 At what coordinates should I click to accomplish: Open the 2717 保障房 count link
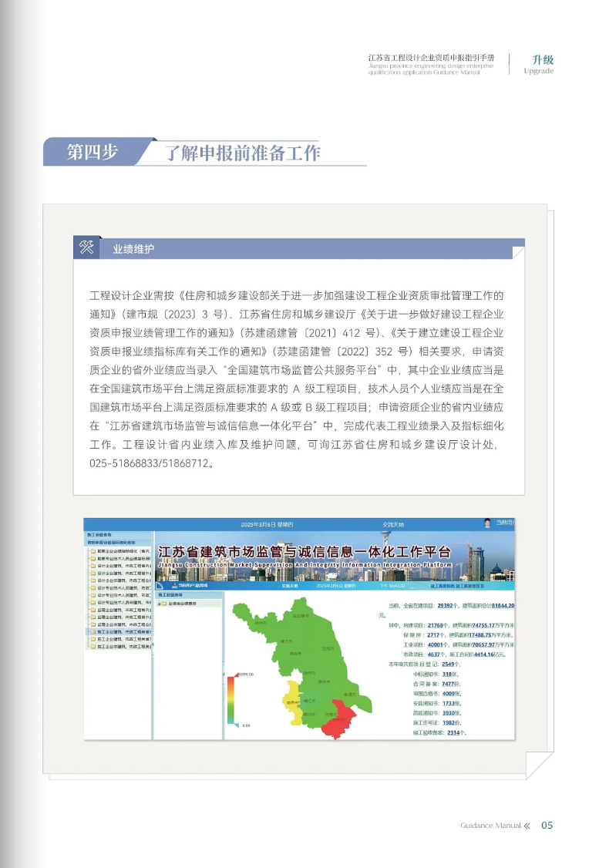[433, 635]
